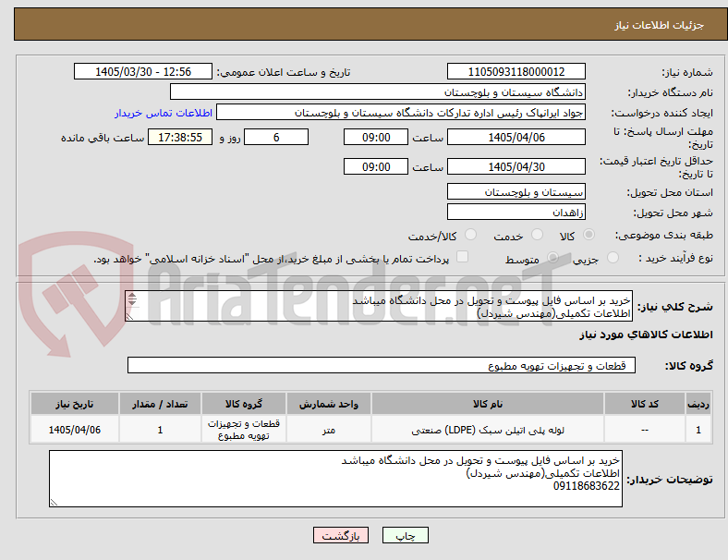
Task: Click the product code cell showing --
Action: pyautogui.click(x=645, y=430)
